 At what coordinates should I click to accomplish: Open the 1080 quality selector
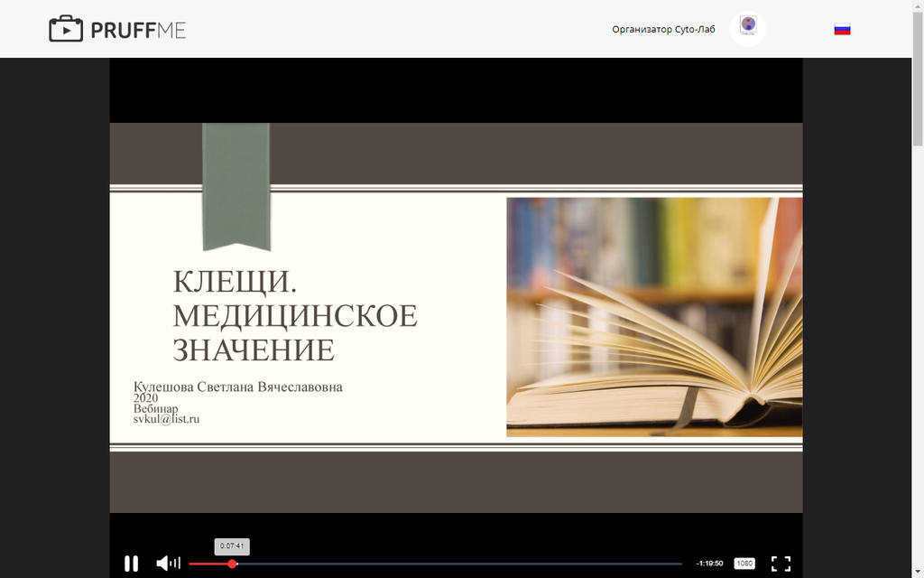(744, 564)
